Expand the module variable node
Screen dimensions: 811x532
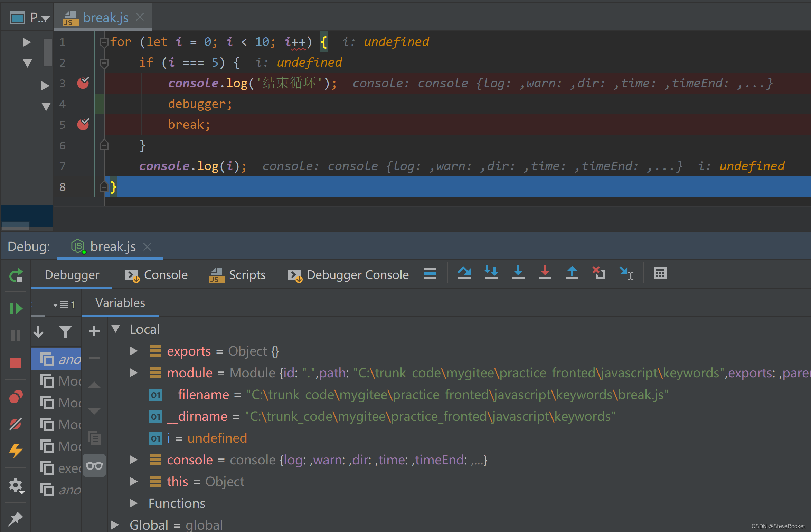[133, 373]
